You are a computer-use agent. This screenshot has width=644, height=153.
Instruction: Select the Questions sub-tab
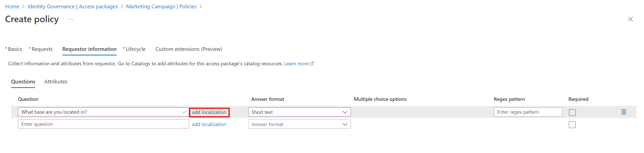click(23, 82)
